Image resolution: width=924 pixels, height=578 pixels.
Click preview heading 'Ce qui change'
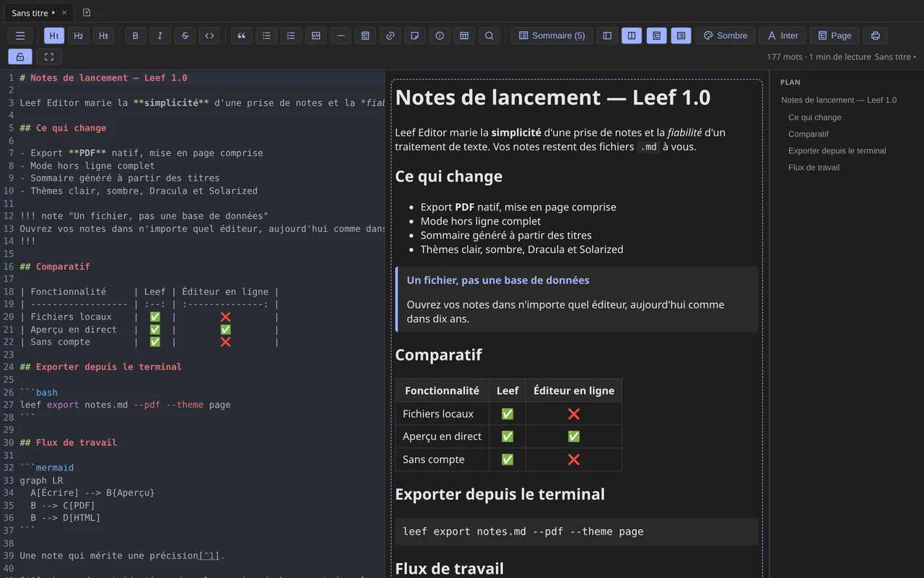tap(449, 176)
